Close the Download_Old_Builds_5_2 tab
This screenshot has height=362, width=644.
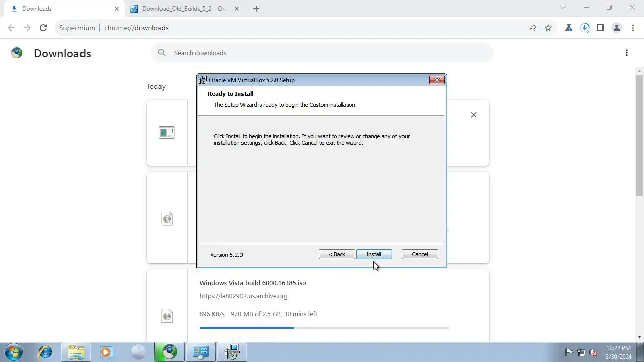click(x=237, y=9)
